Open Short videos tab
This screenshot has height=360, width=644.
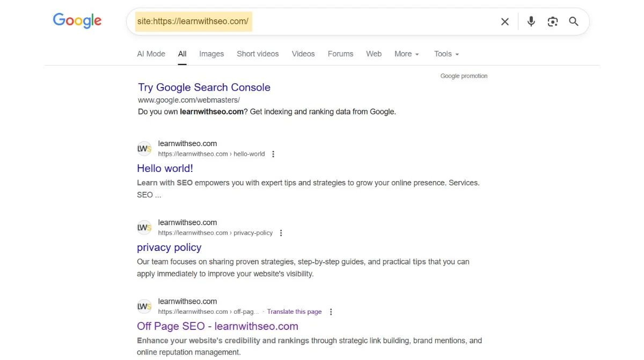pyautogui.click(x=258, y=54)
